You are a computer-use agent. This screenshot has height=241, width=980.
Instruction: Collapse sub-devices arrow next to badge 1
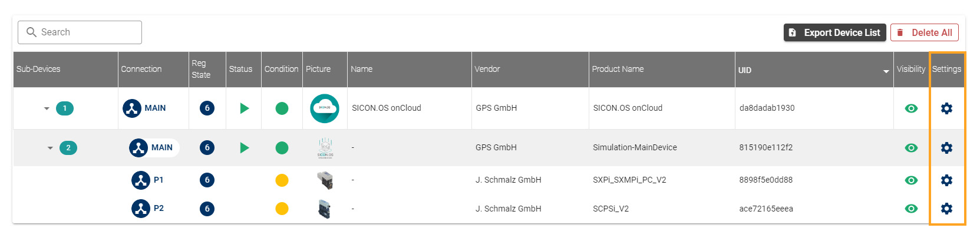(47, 108)
